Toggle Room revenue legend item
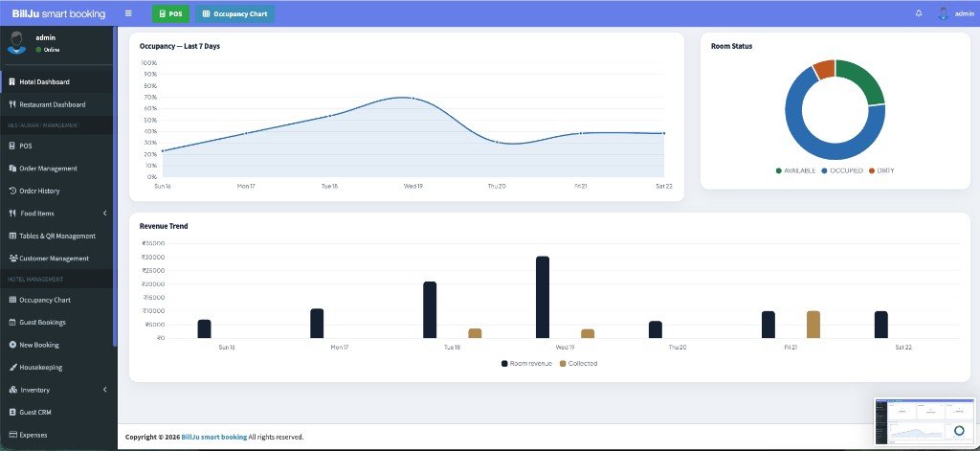The height and width of the screenshot is (451, 980). [x=527, y=364]
